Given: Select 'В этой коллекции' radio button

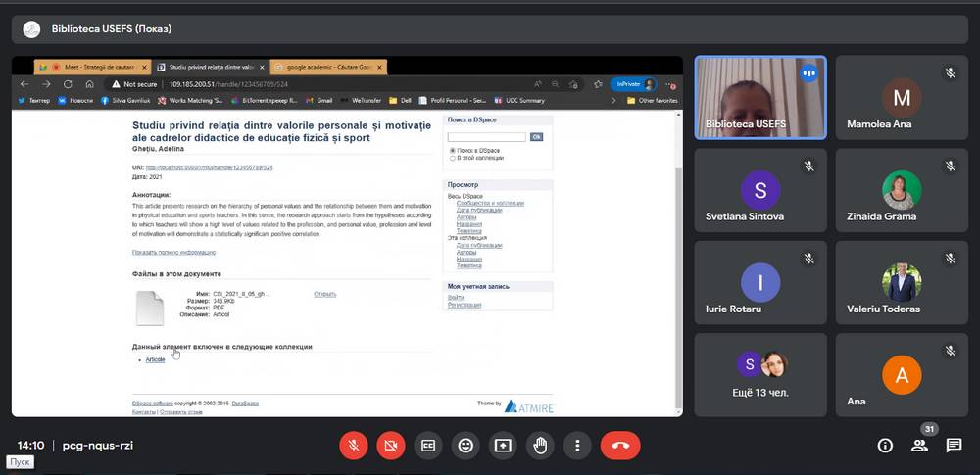Looking at the screenshot, I should 453,158.
